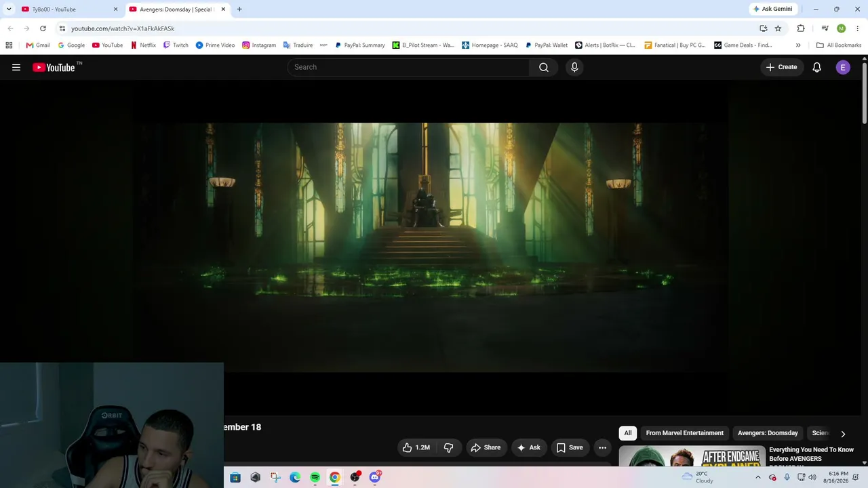This screenshot has height=488, width=868.
Task: Click the search magnifier button
Action: (x=544, y=67)
